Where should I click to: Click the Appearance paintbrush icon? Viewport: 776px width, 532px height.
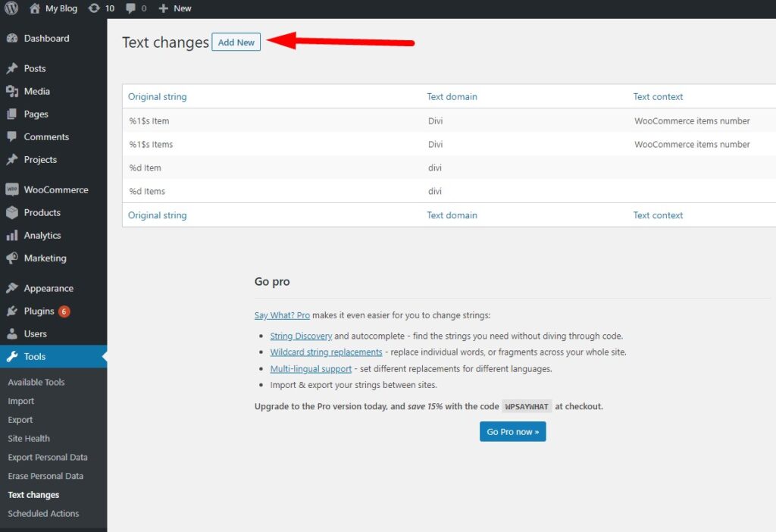(x=12, y=288)
